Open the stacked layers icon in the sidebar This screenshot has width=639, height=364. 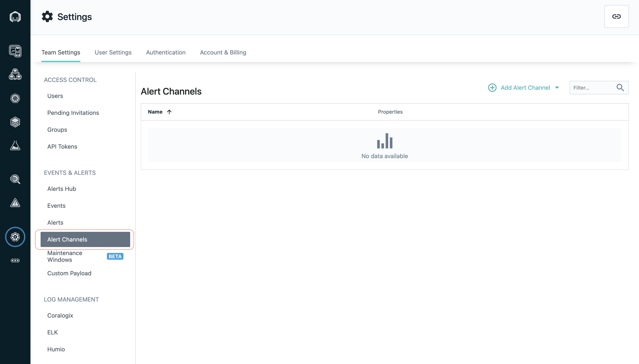(15, 122)
